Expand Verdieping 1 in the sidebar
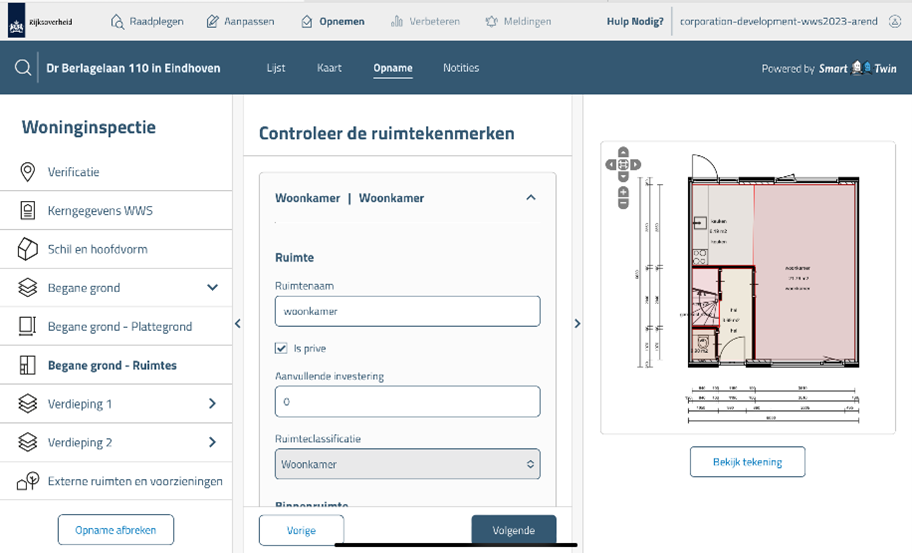The width and height of the screenshot is (912, 553). coord(212,404)
